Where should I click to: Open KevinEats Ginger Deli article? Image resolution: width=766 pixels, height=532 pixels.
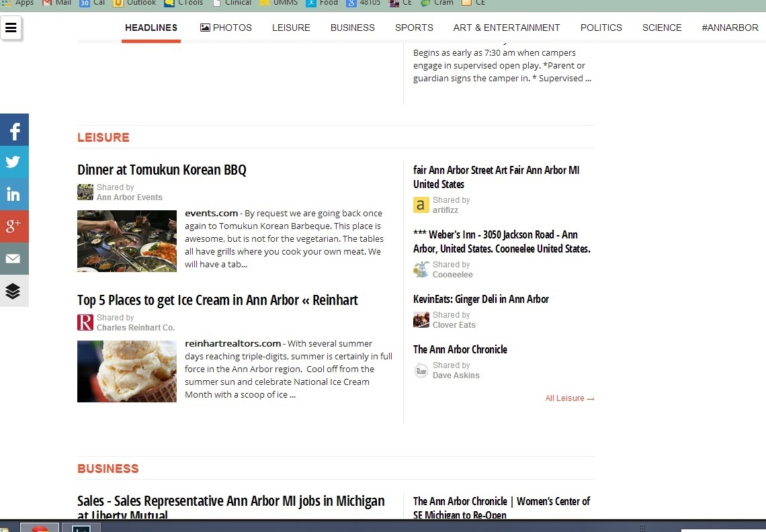481,299
